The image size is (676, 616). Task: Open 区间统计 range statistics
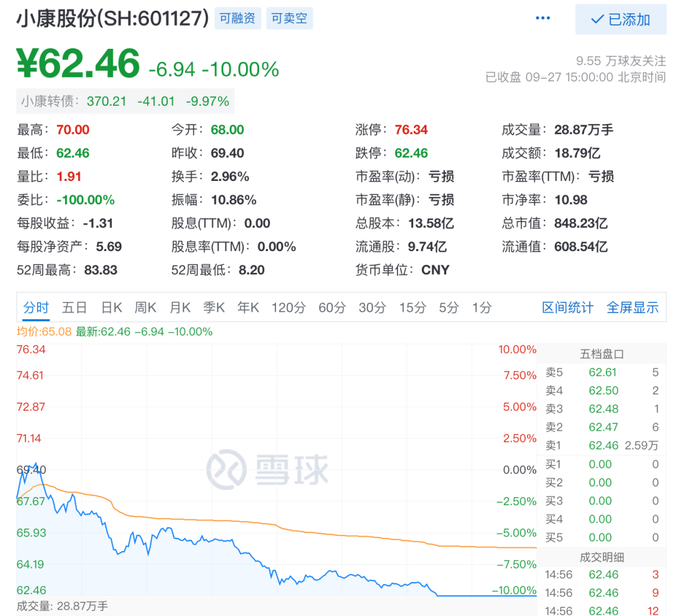point(567,308)
